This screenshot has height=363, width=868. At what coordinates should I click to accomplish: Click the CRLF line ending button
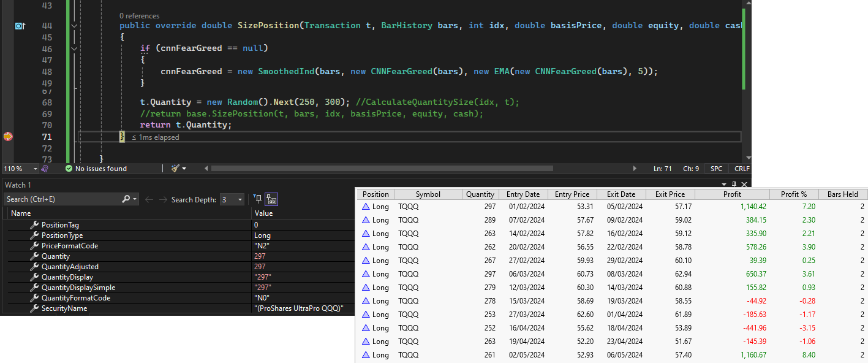(741, 169)
